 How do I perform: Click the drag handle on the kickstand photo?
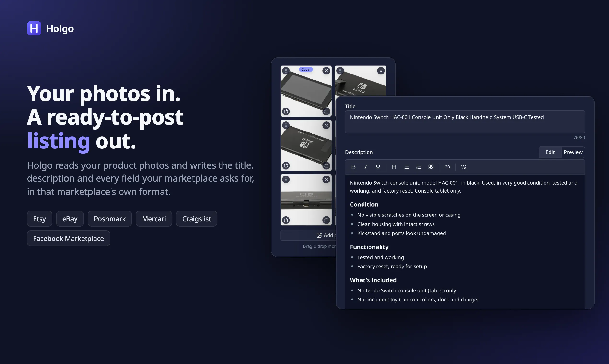tap(340, 71)
